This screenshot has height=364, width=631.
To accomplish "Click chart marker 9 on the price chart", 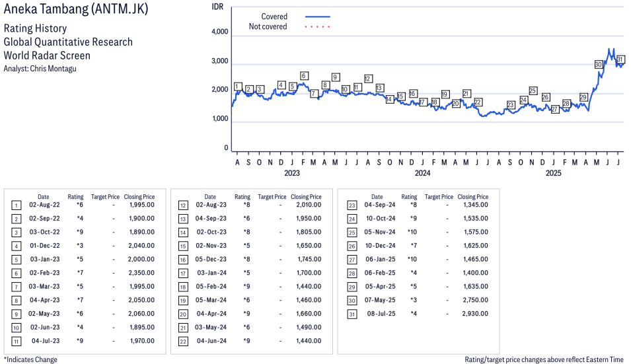I will 336,77.
